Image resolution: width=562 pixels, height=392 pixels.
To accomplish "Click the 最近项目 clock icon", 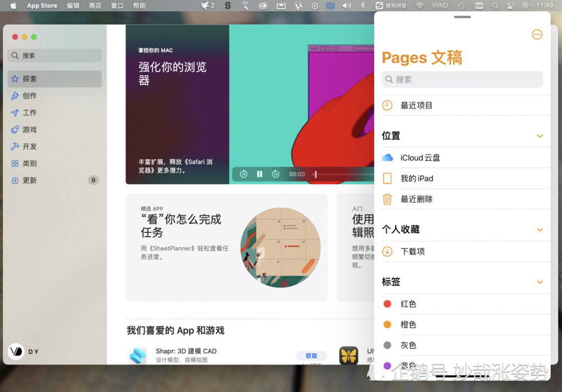I will pyautogui.click(x=387, y=106).
